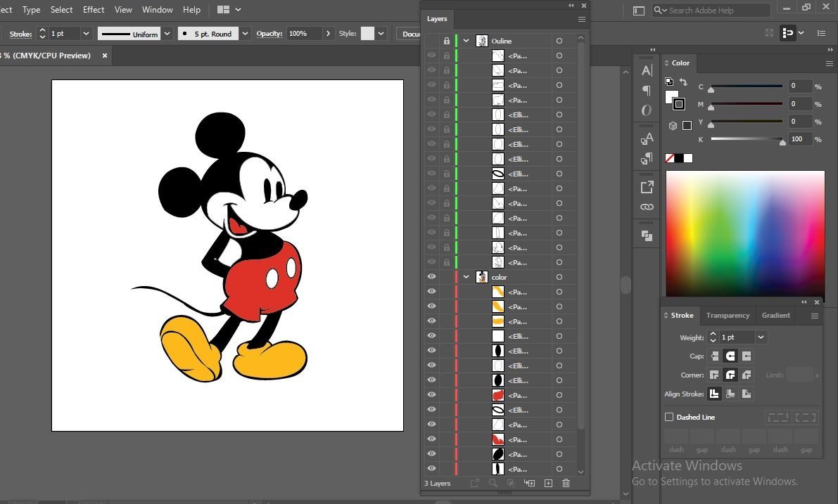Click the None color swatch
The image size is (838, 504).
click(x=669, y=158)
